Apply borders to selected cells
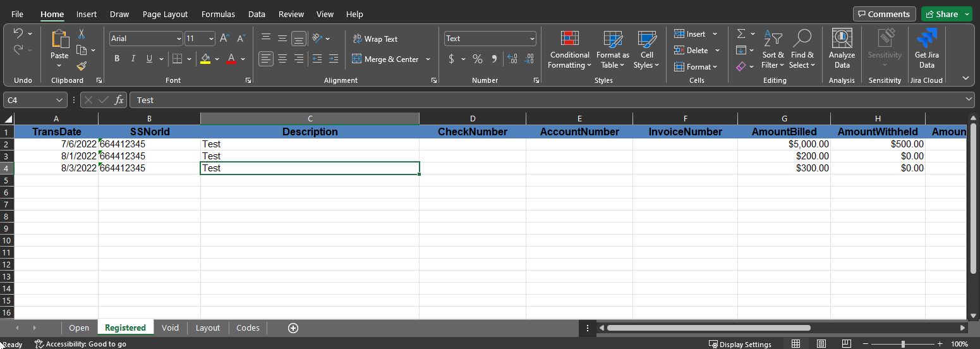This screenshot has width=980, height=349. (x=177, y=59)
